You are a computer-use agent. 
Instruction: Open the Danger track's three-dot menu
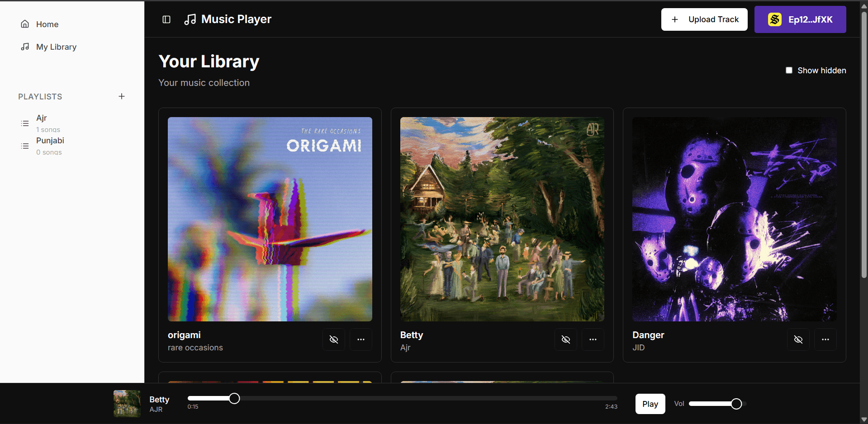coord(825,339)
